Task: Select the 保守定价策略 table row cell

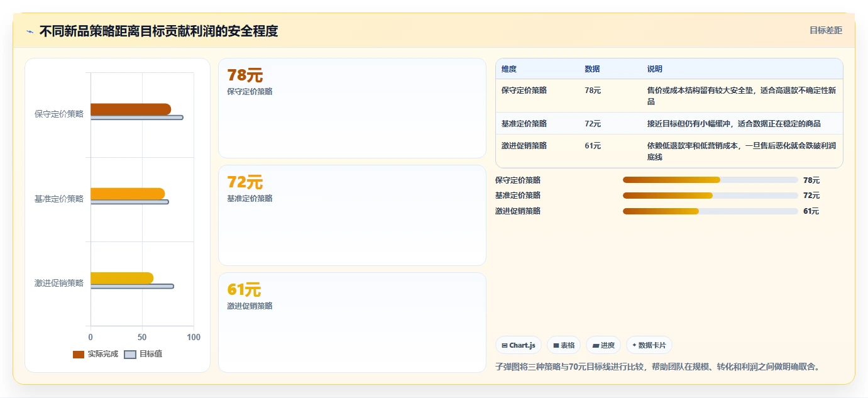Action: 524,91
